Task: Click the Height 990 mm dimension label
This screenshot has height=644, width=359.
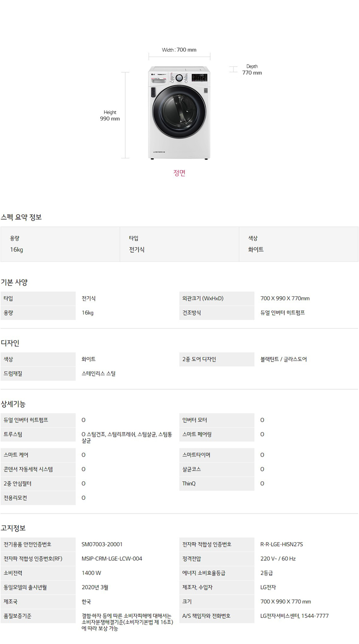Action: [x=110, y=116]
